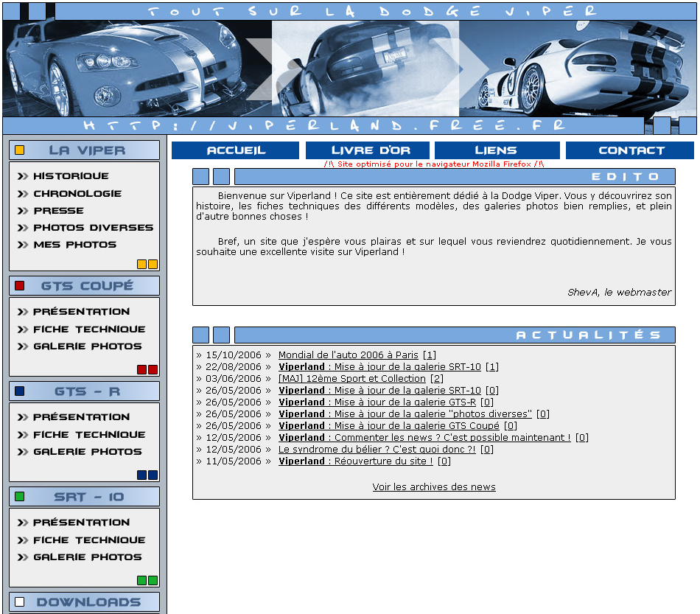Image resolution: width=700 pixels, height=614 pixels.
Task: Open Fiche Technique under GTS Coupé
Action: click(89, 329)
